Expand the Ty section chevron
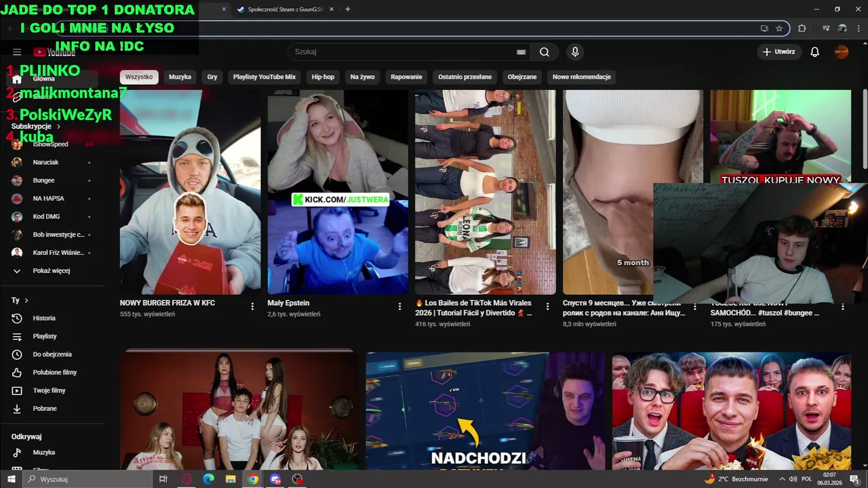868x488 pixels. [26, 300]
